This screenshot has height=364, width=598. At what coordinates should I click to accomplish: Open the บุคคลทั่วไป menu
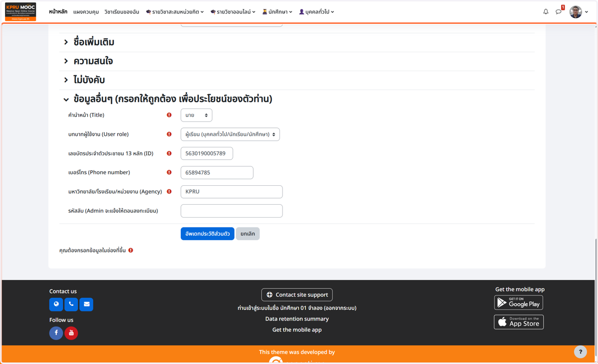(316, 11)
